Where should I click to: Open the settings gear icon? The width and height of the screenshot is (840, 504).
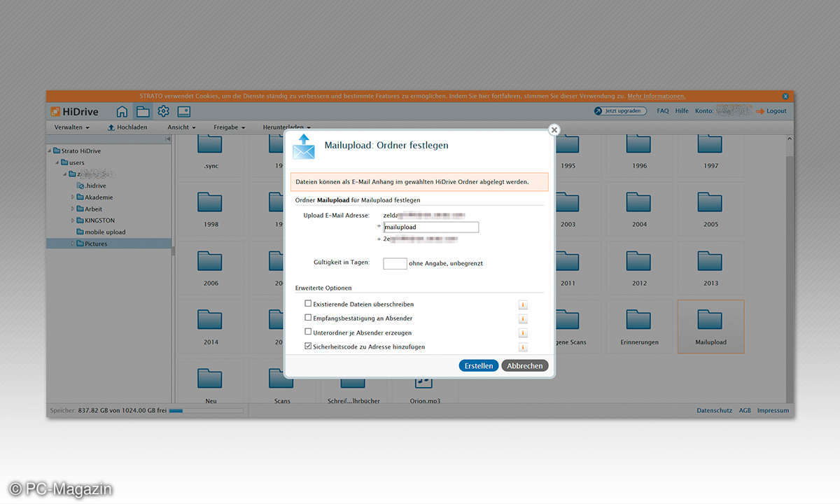click(x=163, y=111)
